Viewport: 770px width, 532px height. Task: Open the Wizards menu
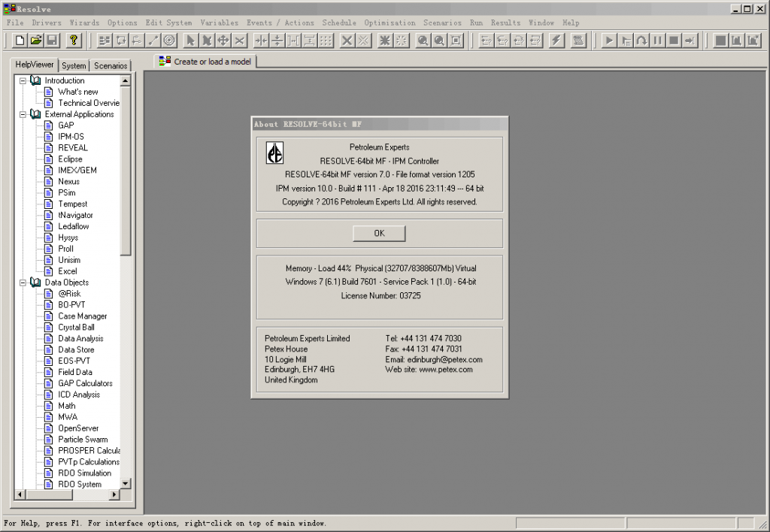pos(84,23)
